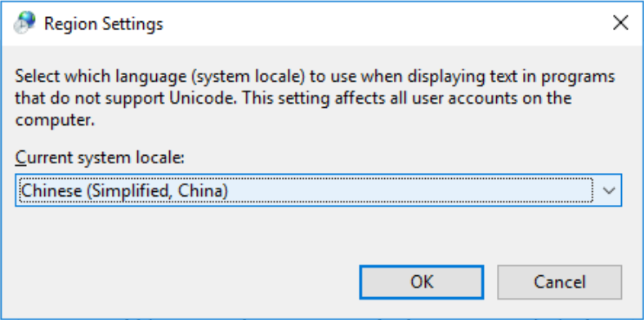Click the word 'computer.' in the description
The width and height of the screenshot is (644, 320).
(55, 121)
